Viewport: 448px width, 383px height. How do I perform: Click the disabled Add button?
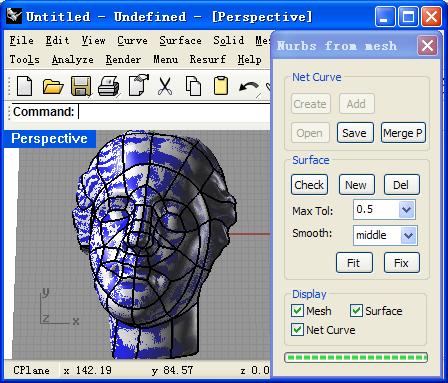tap(357, 104)
